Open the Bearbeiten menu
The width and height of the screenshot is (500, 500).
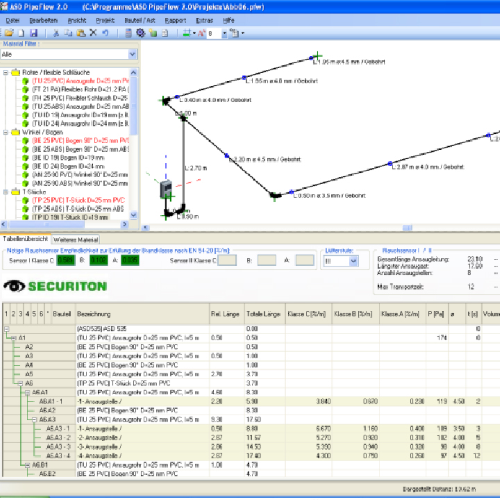43,21
